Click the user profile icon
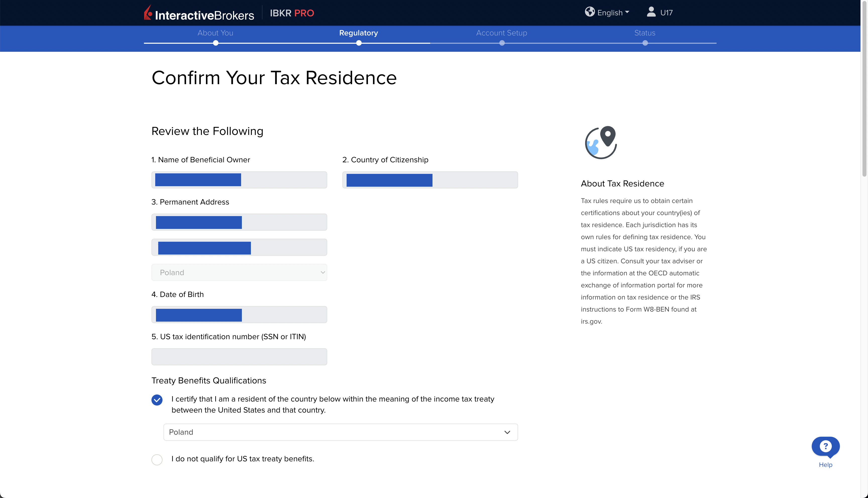868x498 pixels. tap(651, 12)
